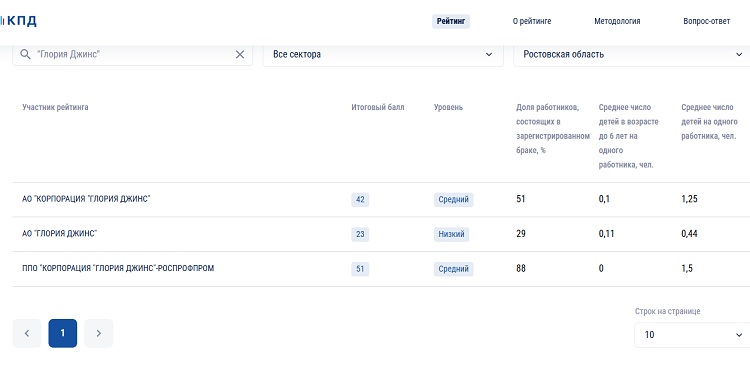Viewport: 750px width, 368px height.
Task: Open the rows per page selector
Action: tap(692, 335)
